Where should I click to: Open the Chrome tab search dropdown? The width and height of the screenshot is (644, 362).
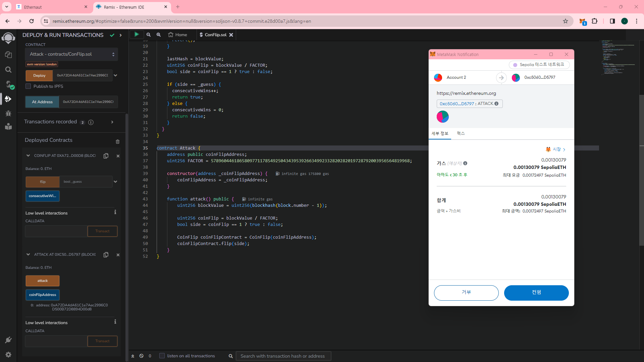coord(7,7)
